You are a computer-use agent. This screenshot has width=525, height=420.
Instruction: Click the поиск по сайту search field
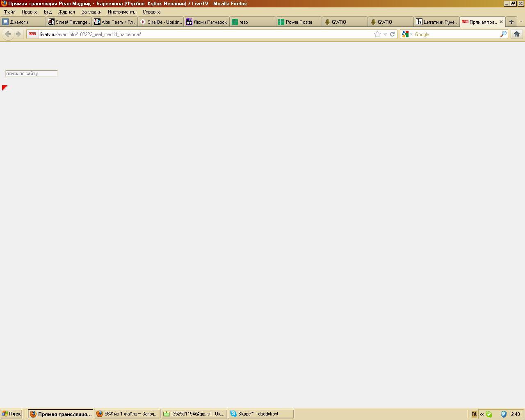click(x=32, y=73)
